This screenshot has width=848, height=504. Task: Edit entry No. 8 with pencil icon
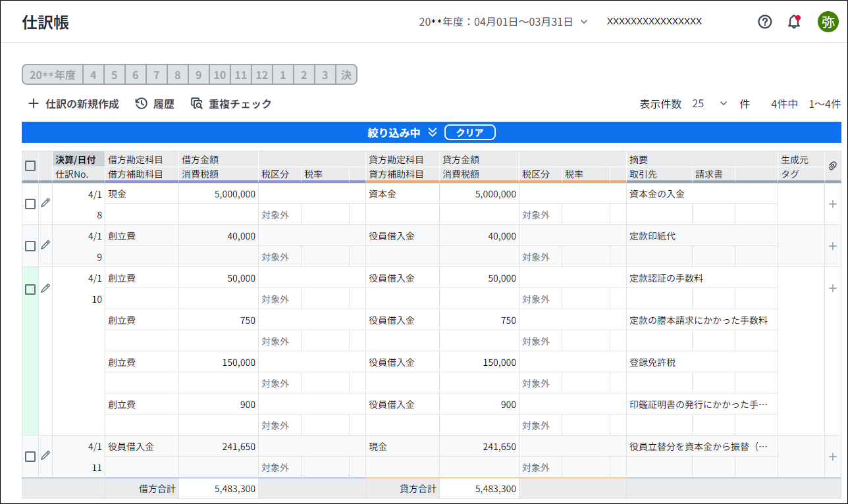coord(45,203)
